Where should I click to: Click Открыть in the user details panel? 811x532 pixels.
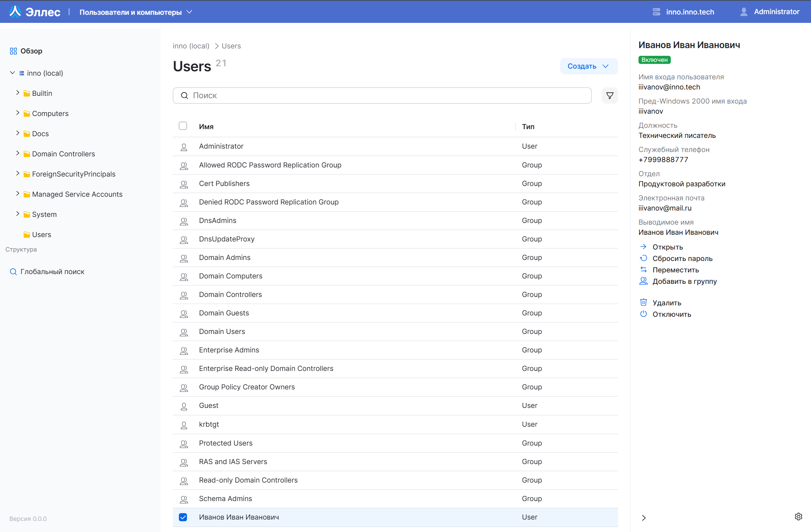pos(667,247)
